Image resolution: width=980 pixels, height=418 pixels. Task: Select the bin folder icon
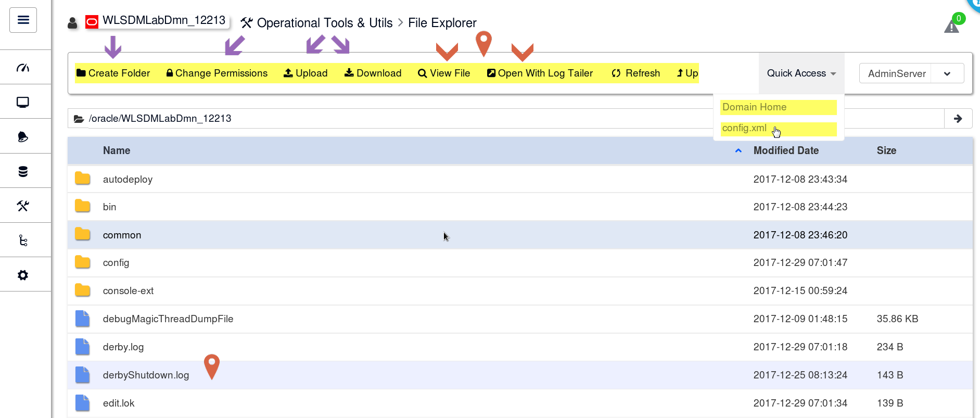click(x=82, y=206)
